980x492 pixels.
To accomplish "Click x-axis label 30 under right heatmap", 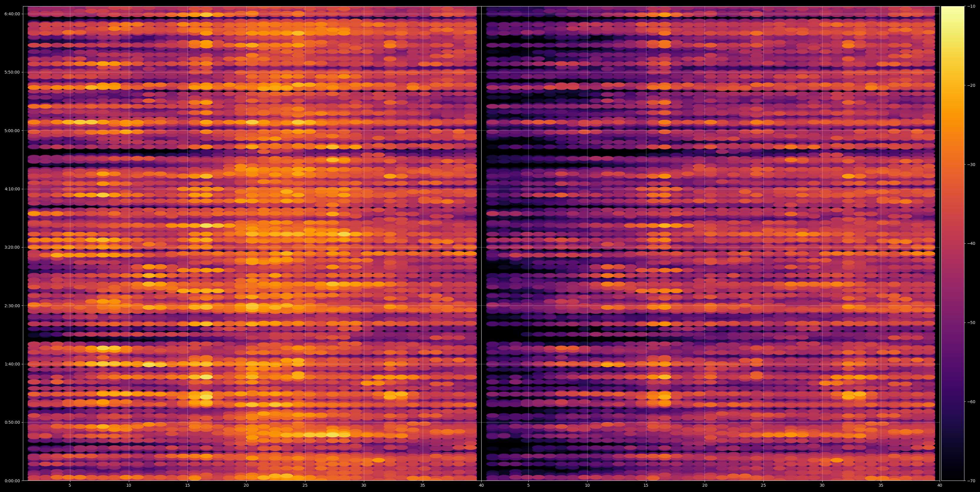I will 823,486.
